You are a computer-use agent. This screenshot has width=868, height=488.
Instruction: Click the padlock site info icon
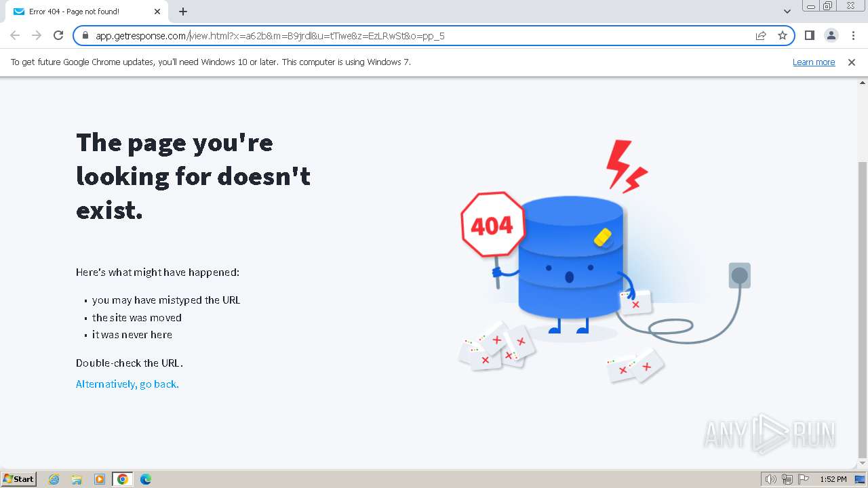pyautogui.click(x=85, y=36)
